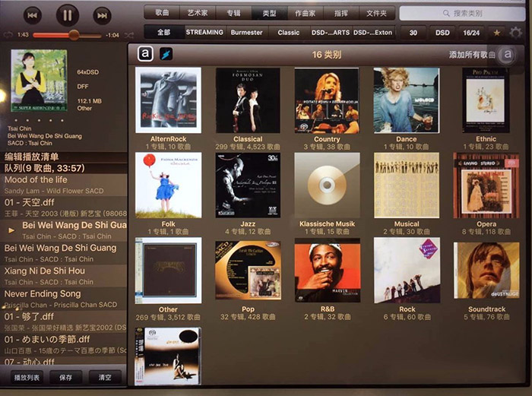This screenshot has width=532, height=396.
Task: Open the Klassische Musik genre
Action: tap(327, 194)
